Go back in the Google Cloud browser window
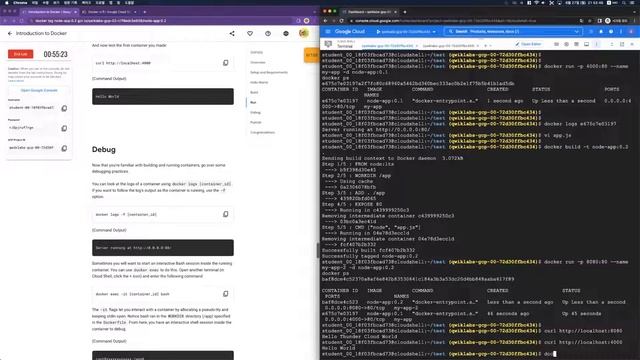Image resolution: width=640 pixels, height=360 pixels. 326,21
